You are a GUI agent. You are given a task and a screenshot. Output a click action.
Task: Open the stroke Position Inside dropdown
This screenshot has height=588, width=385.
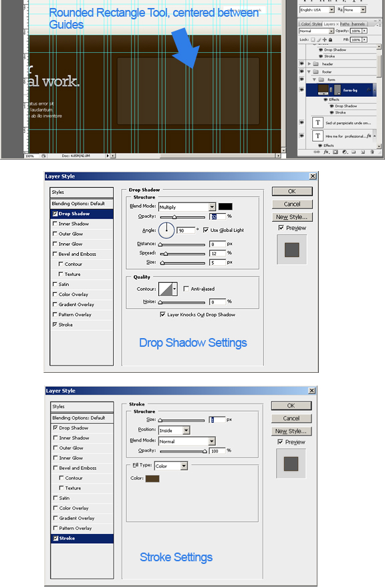(x=174, y=430)
